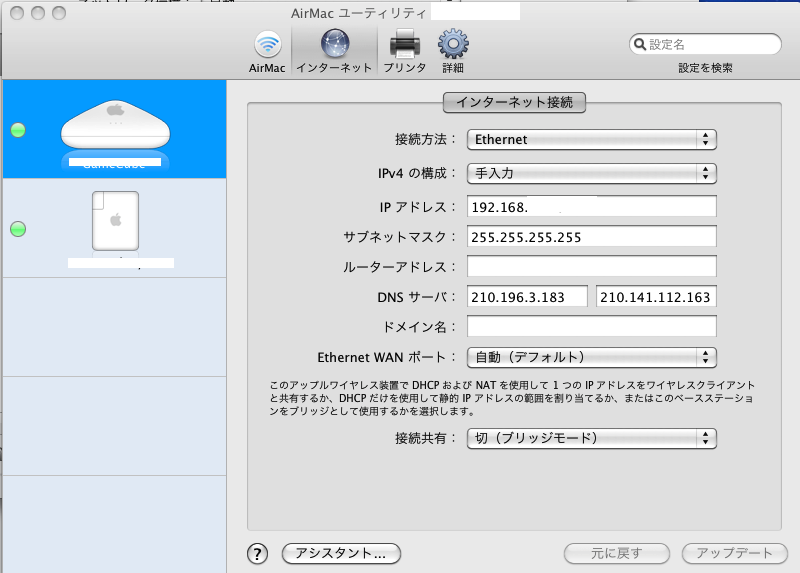Click the ドメイン名 field

592,327
